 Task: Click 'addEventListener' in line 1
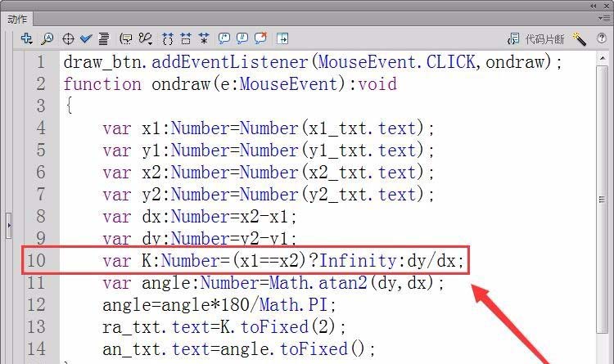pyautogui.click(x=230, y=62)
